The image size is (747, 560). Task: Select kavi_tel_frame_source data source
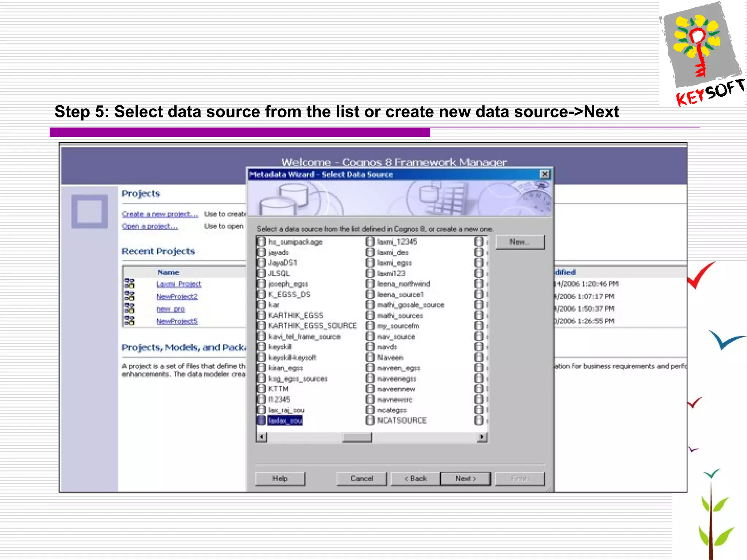point(305,336)
